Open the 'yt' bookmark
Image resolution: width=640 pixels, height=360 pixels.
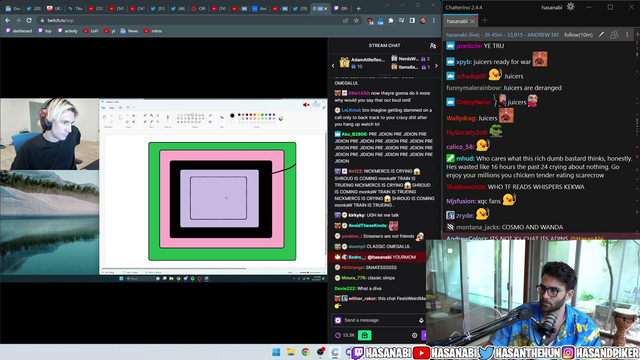tap(109, 31)
